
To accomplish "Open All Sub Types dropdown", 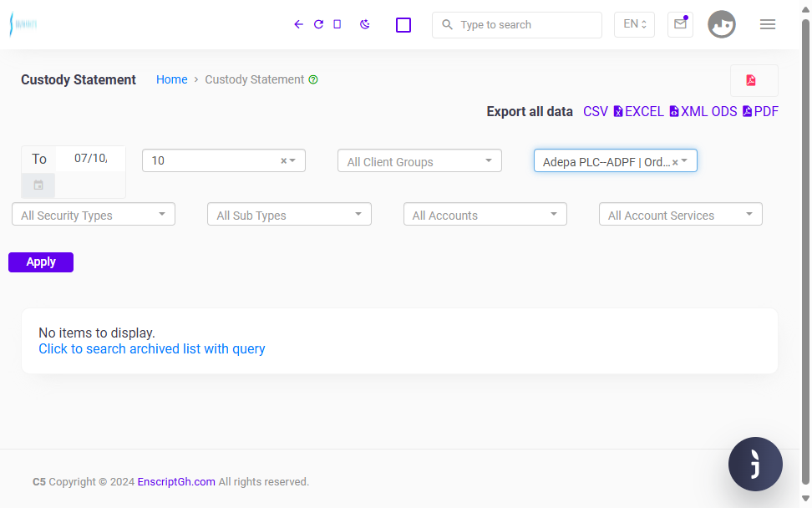I will (289, 215).
